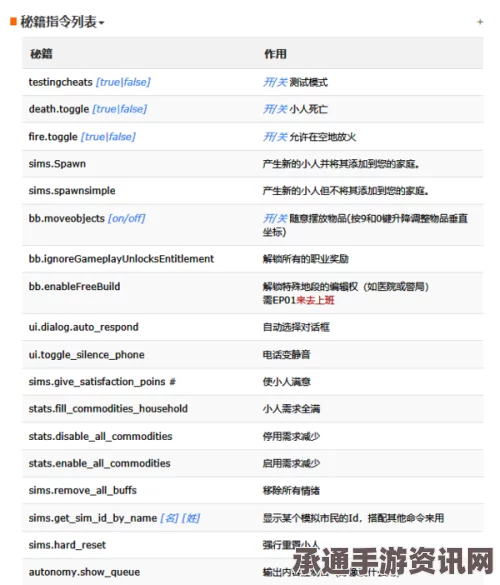Select the testingcheats cheat row

253,82
